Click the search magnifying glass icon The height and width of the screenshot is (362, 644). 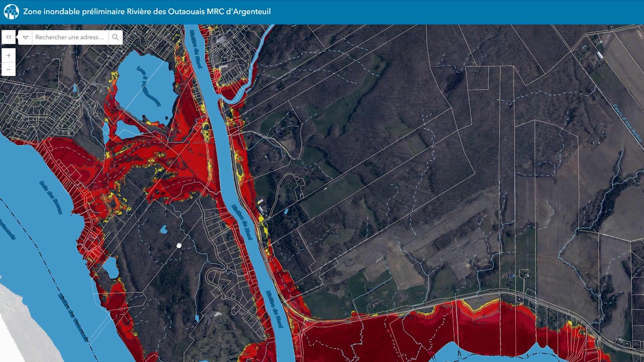[x=115, y=37]
